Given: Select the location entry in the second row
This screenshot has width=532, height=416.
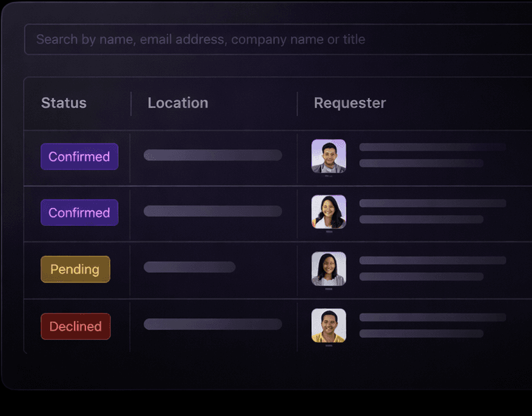Looking at the screenshot, I should (213, 211).
